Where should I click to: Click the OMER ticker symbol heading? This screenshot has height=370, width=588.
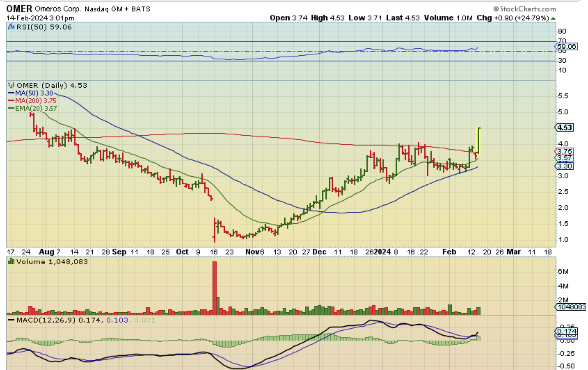tap(19, 9)
